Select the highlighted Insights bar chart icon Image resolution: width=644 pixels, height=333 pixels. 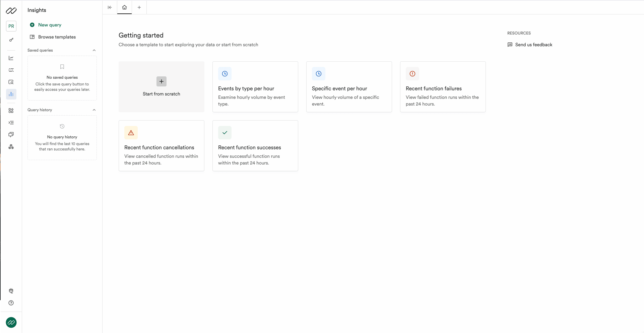(11, 94)
